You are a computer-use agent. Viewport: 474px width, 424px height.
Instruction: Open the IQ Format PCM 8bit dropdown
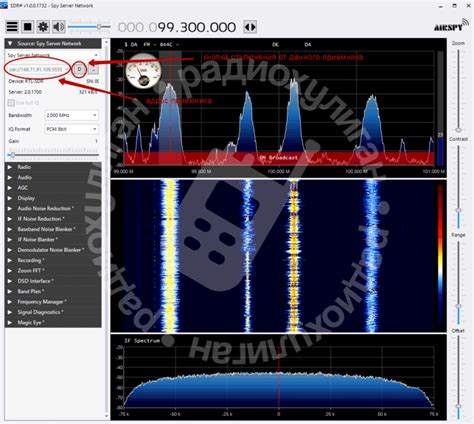pos(72,129)
